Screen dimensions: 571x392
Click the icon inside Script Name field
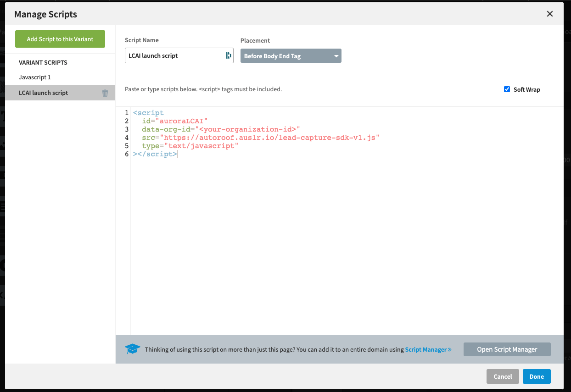228,55
